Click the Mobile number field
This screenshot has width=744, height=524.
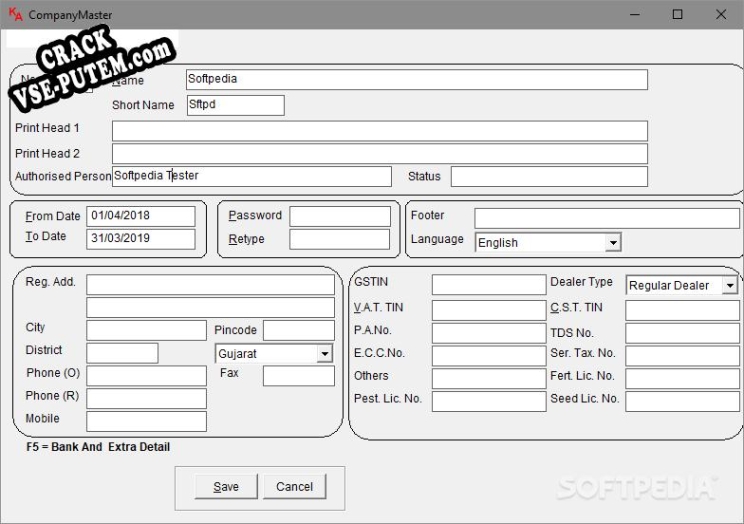[x=147, y=421]
